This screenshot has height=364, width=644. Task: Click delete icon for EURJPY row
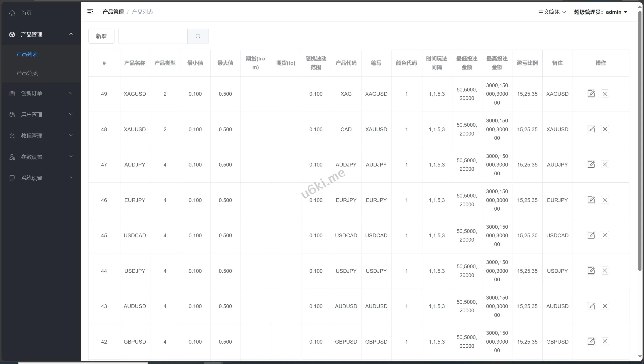[x=605, y=200]
